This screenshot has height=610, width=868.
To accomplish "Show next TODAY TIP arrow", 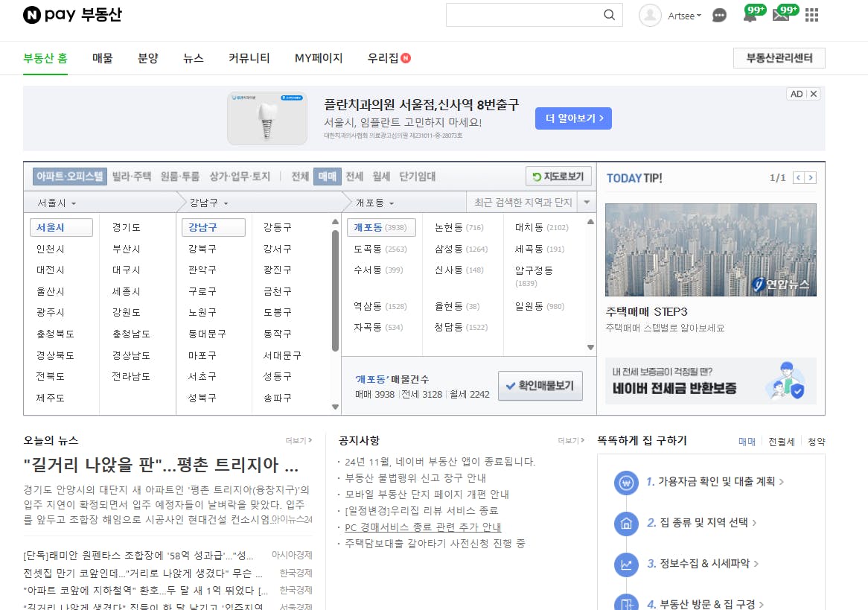I will pyautogui.click(x=811, y=178).
